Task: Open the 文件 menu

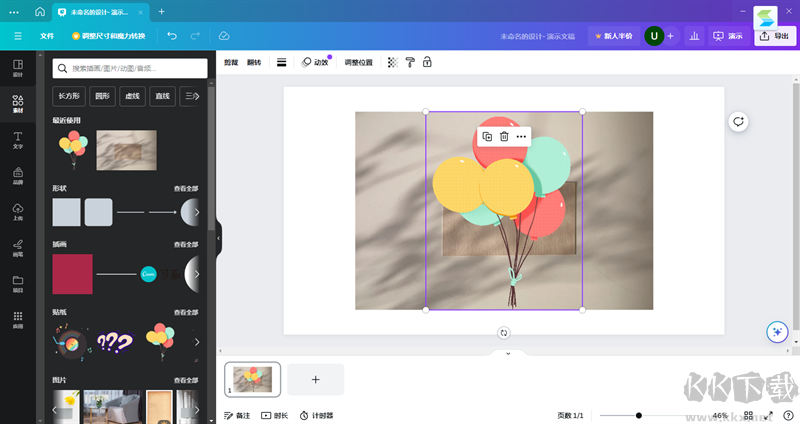Action: click(47, 36)
